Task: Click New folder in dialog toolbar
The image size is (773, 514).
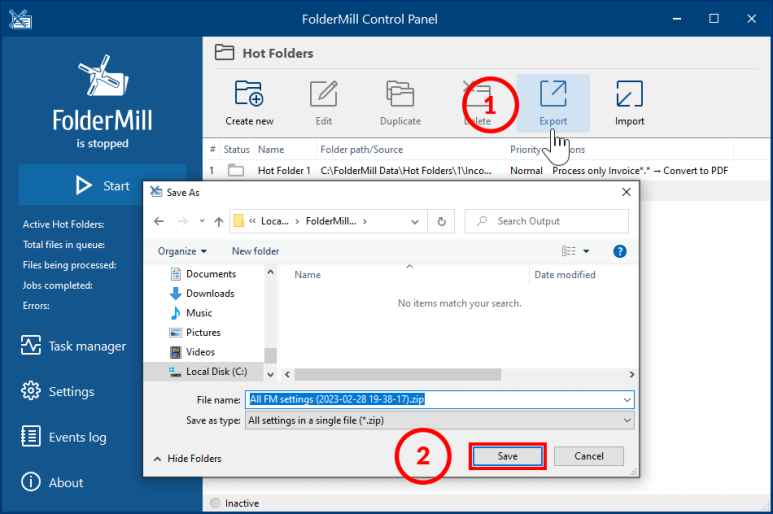Action: 255,251
